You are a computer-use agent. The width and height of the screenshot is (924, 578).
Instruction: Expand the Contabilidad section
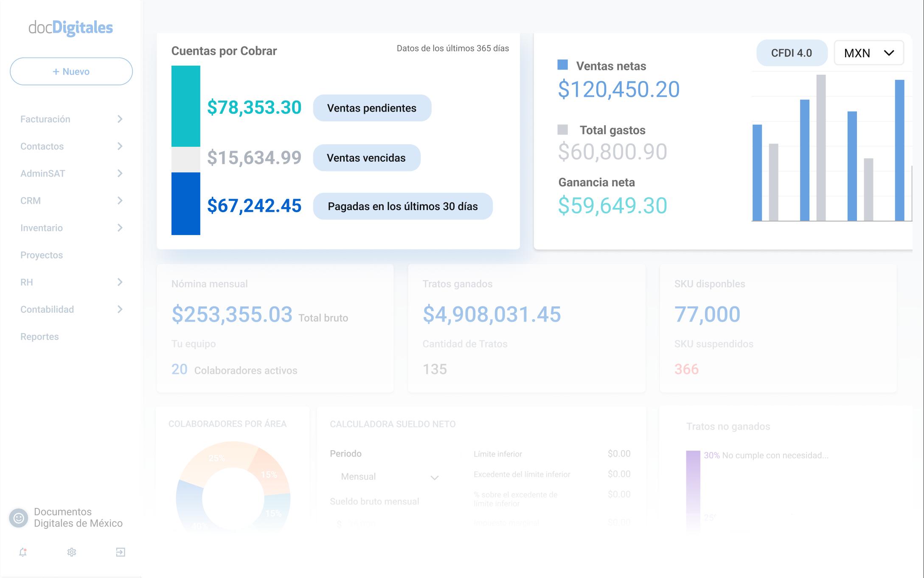pyautogui.click(x=48, y=310)
